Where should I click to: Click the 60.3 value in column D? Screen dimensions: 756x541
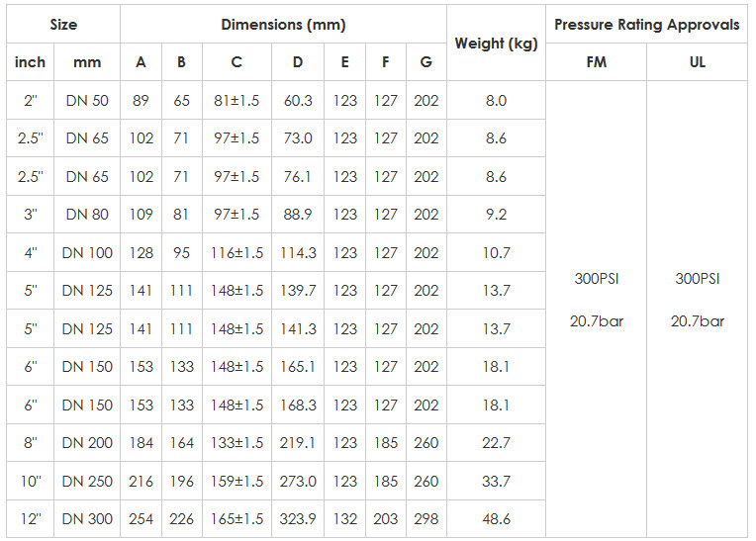[298, 100]
